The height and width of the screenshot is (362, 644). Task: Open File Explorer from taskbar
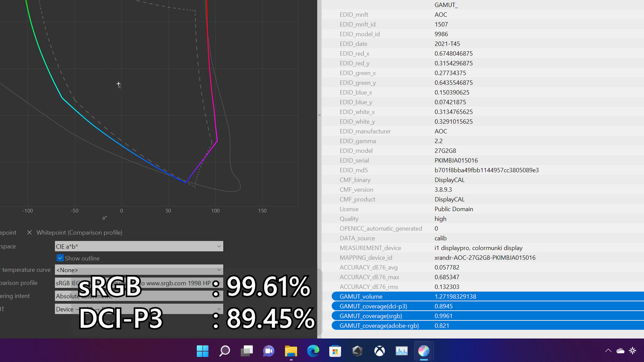point(291,351)
